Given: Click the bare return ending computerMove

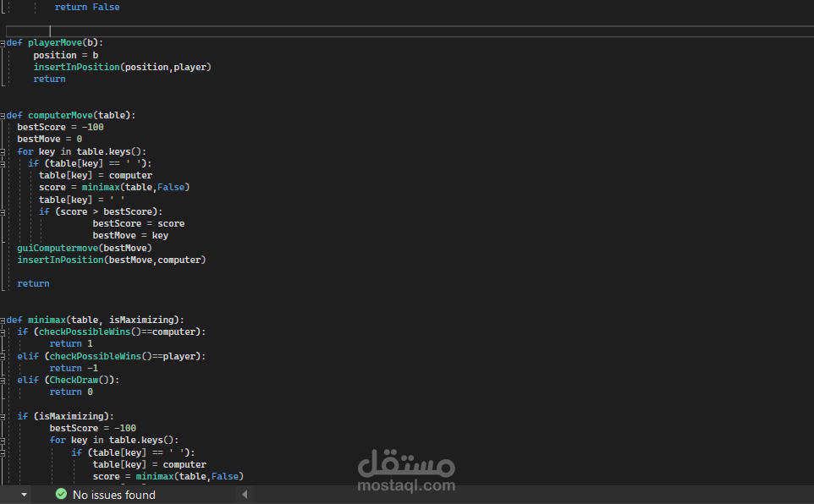Looking at the screenshot, I should coord(33,284).
